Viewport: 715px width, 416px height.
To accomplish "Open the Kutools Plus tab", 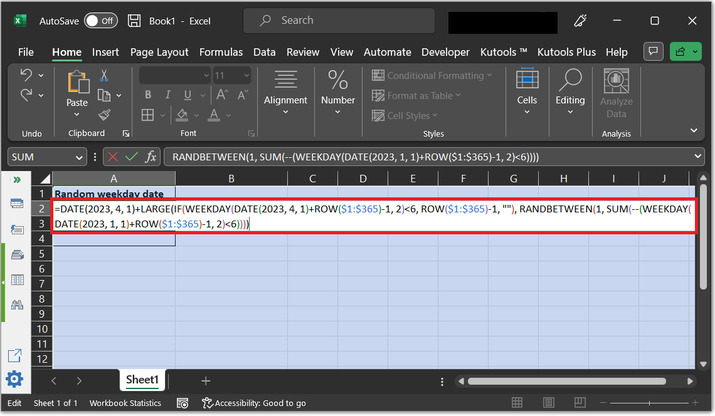I will [566, 52].
